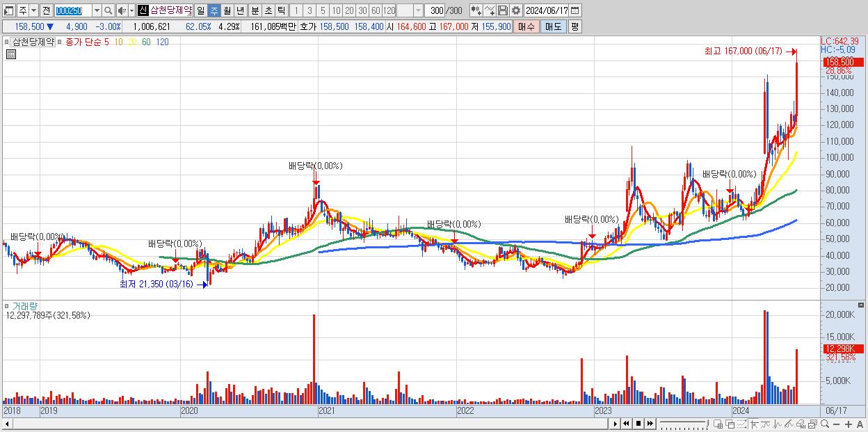The height and width of the screenshot is (432, 868).
Task: Open the stock search magnifier
Action: tap(108, 11)
